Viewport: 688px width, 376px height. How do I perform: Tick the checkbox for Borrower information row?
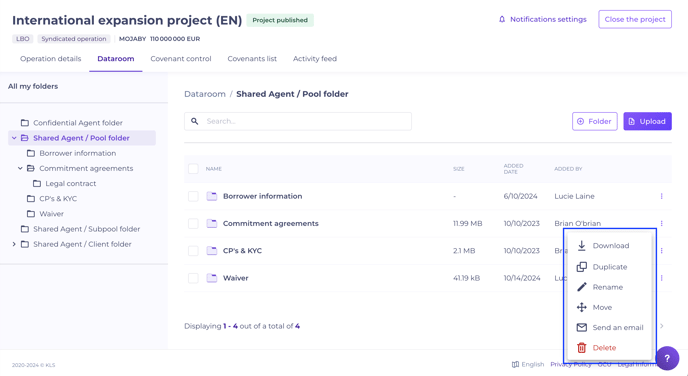193,196
